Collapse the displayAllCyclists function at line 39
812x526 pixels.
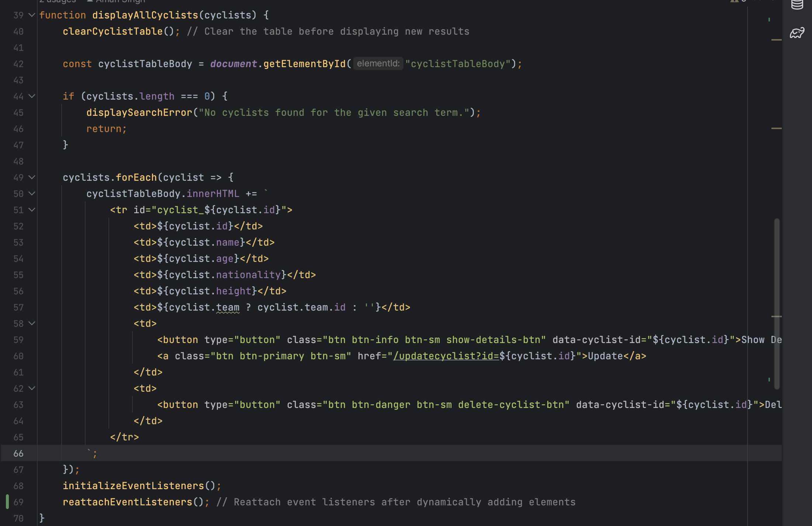click(32, 15)
